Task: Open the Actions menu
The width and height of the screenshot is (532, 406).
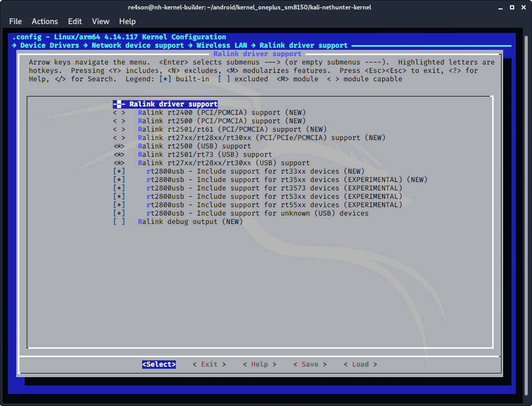Action: [45, 22]
